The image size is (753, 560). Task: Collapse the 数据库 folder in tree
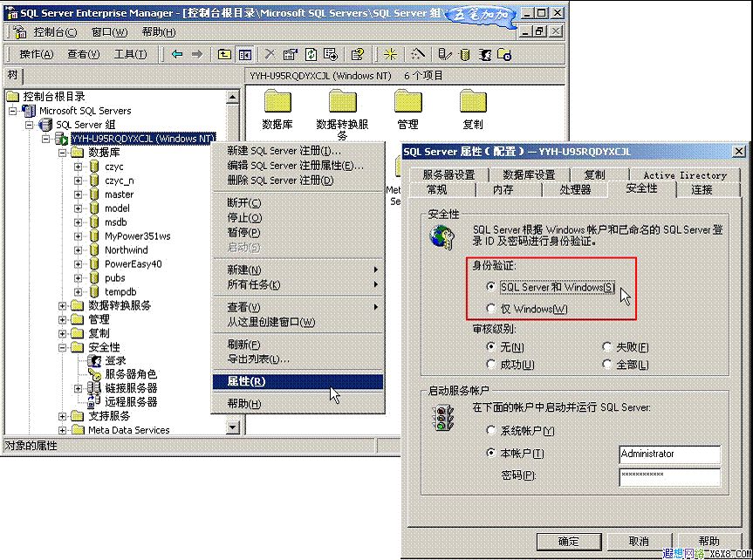[62, 153]
